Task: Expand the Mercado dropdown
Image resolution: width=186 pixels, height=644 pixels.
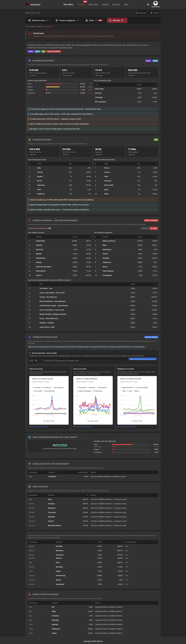Action: pos(117,20)
